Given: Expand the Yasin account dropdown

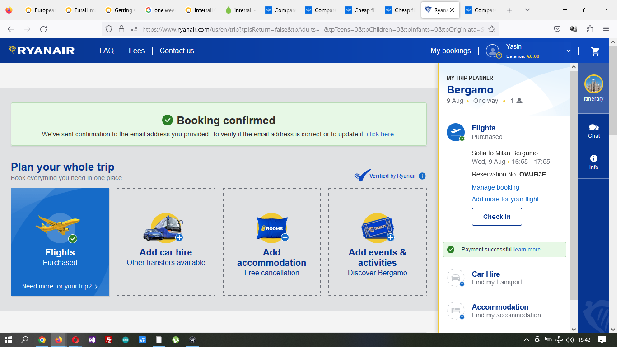Looking at the screenshot, I should tap(568, 51).
